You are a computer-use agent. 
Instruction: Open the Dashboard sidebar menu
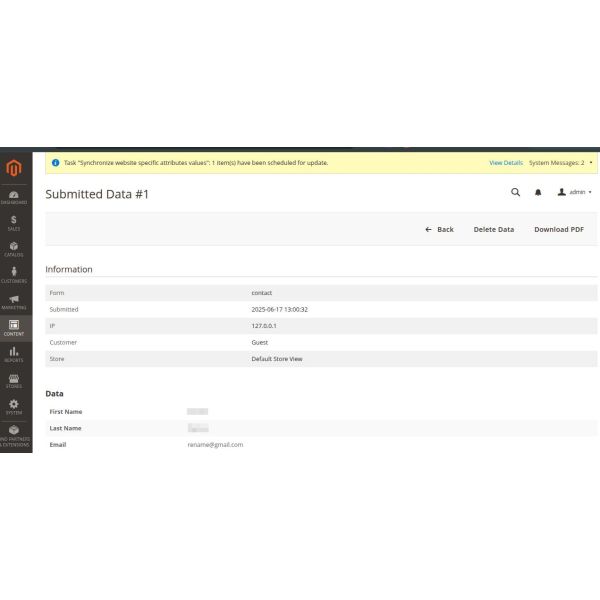click(x=14, y=197)
